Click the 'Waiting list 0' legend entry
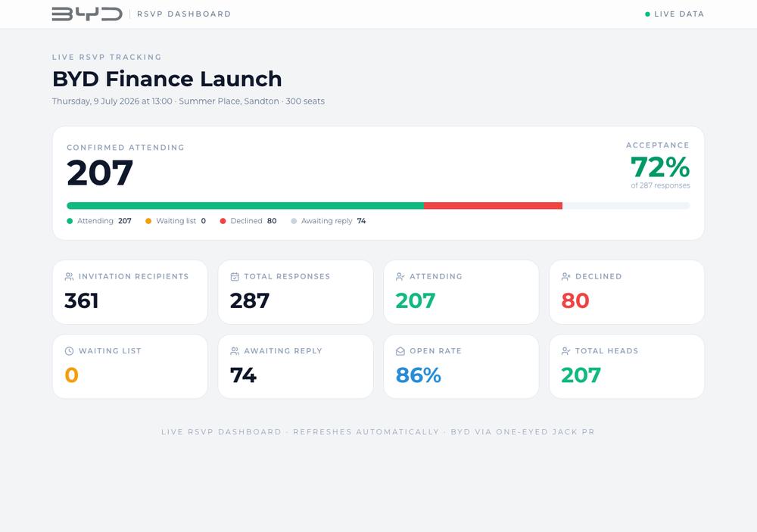Screen dimensions: 757x532 tap(176, 221)
